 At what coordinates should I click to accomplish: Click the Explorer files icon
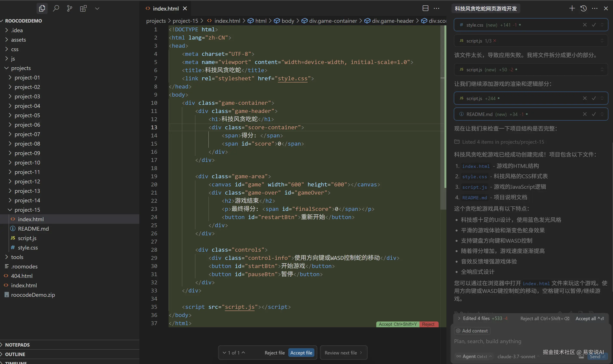tap(42, 9)
